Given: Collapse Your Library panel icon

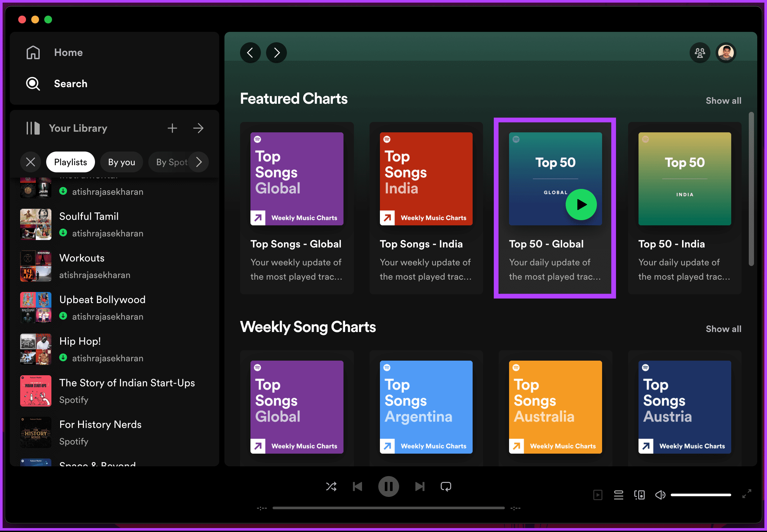Looking at the screenshot, I should click(33, 128).
